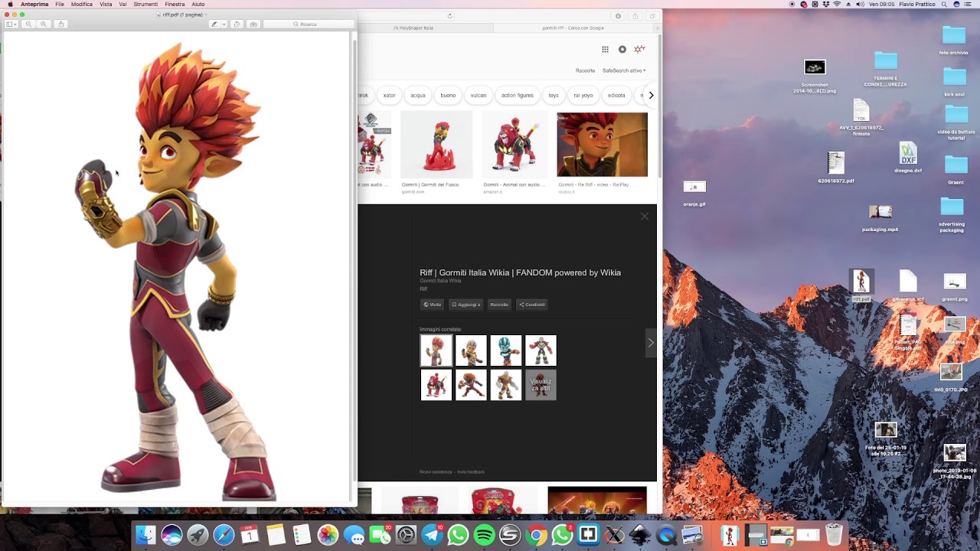Close the dark image preview panel
The image size is (980, 551).
(x=645, y=217)
